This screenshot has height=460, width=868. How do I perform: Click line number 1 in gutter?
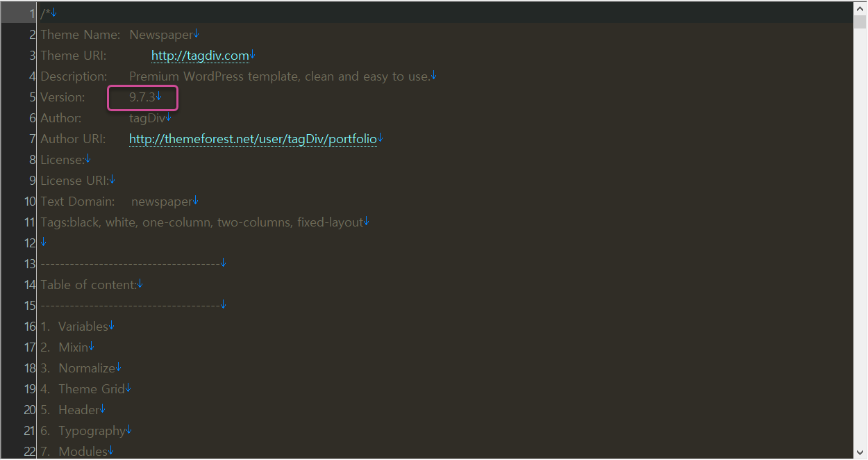point(32,14)
